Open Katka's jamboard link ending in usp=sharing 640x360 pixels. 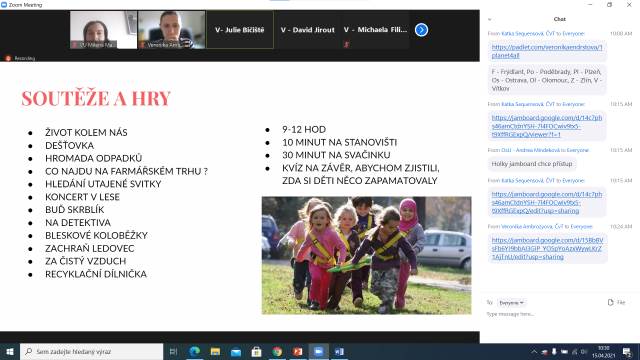click(x=547, y=202)
